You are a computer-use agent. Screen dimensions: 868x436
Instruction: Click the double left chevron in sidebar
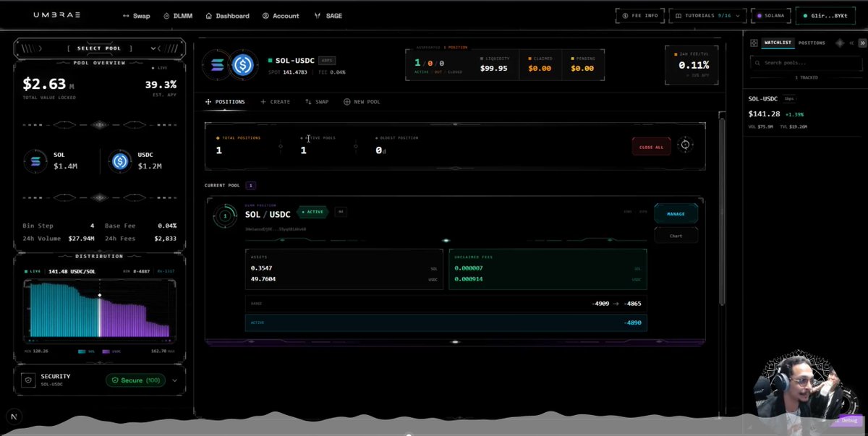851,43
